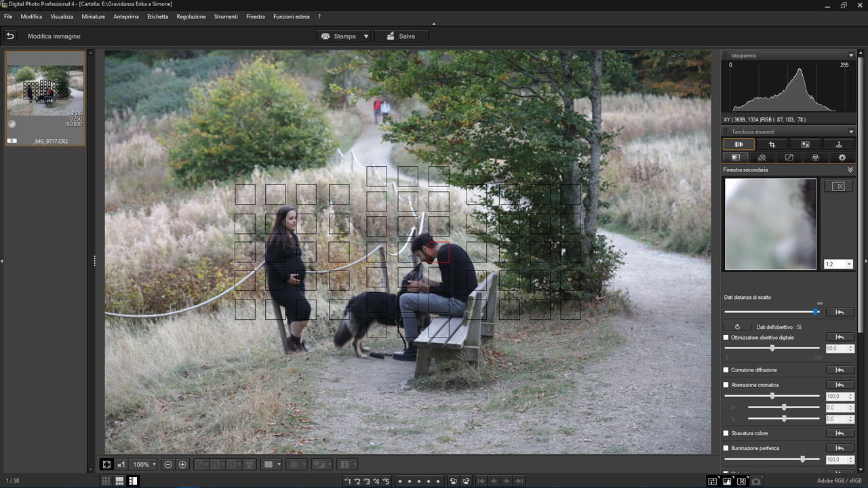The height and width of the screenshot is (488, 868).
Task: Apply check mark 3 to image
Action: pos(367,481)
